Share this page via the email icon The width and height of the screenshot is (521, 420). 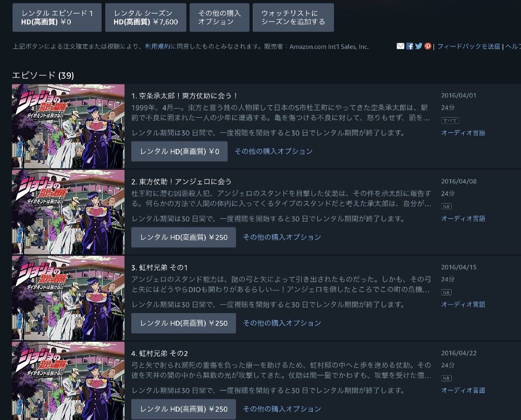(x=400, y=46)
